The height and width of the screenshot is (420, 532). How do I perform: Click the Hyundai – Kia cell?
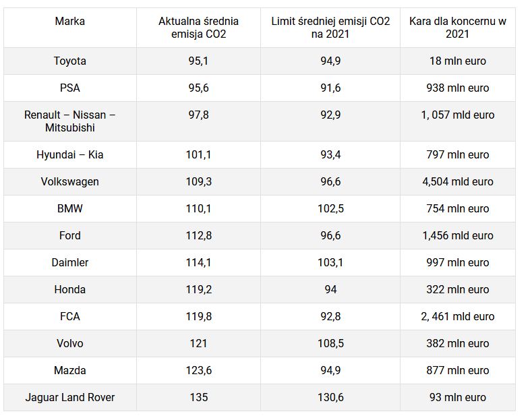click(x=70, y=154)
